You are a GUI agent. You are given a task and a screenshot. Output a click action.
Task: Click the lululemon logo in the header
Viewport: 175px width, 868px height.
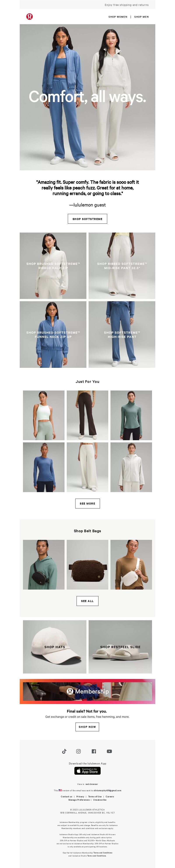pyautogui.click(x=30, y=17)
